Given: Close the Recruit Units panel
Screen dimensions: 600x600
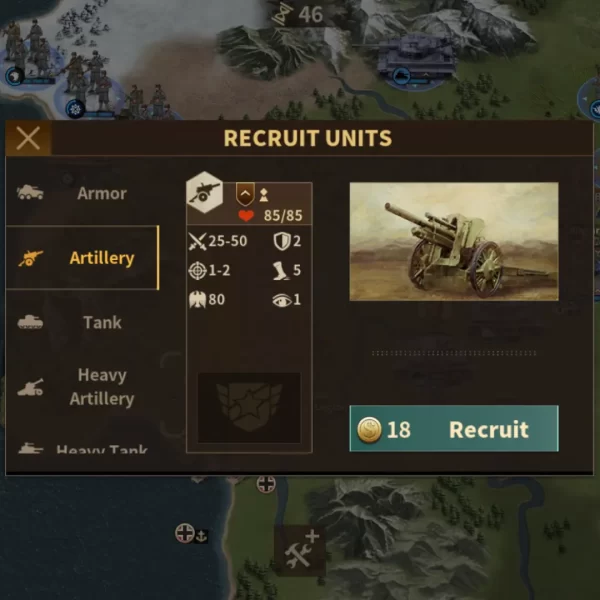Looking at the screenshot, I should point(28,138).
